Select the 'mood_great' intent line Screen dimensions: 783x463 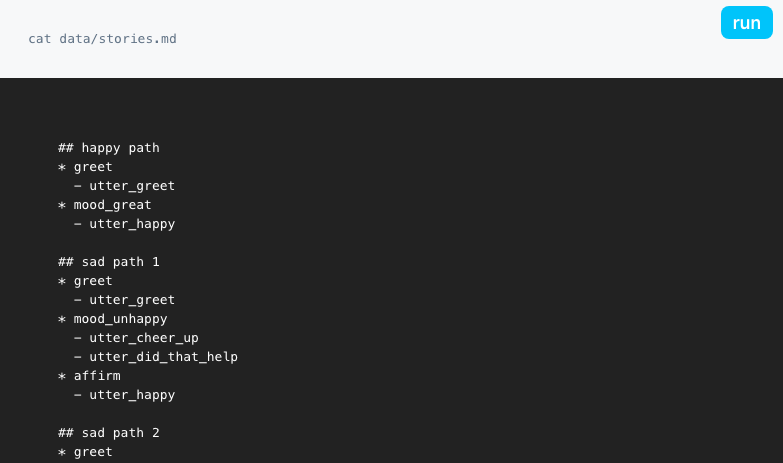tap(112, 205)
